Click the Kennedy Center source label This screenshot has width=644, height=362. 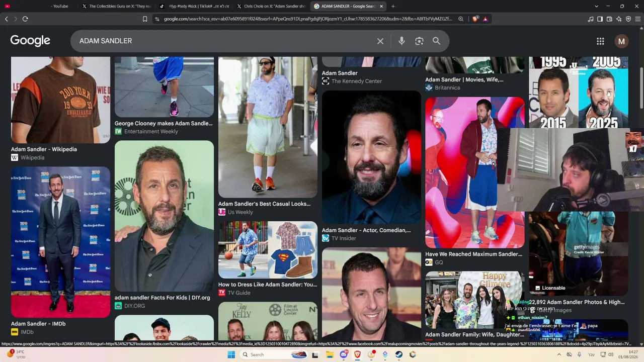[x=357, y=81]
